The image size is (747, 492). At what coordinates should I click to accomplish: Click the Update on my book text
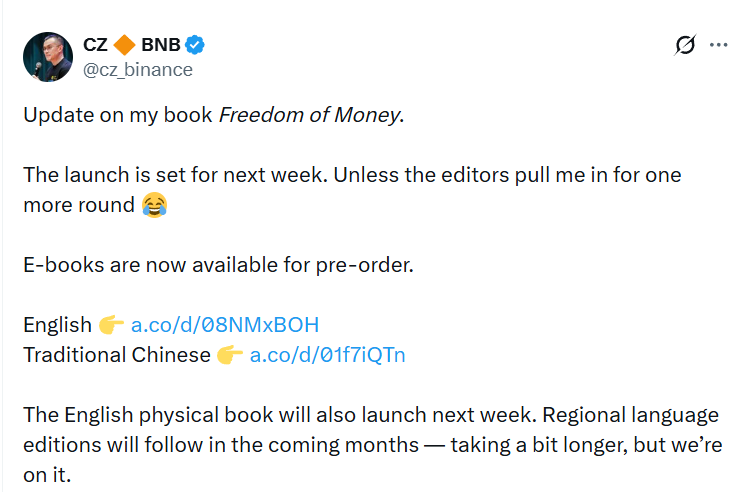coord(118,114)
